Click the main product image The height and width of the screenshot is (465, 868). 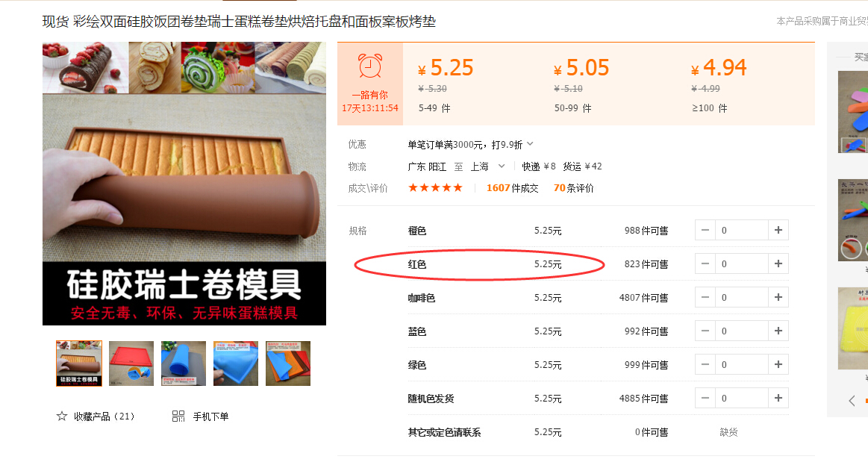pos(184,183)
